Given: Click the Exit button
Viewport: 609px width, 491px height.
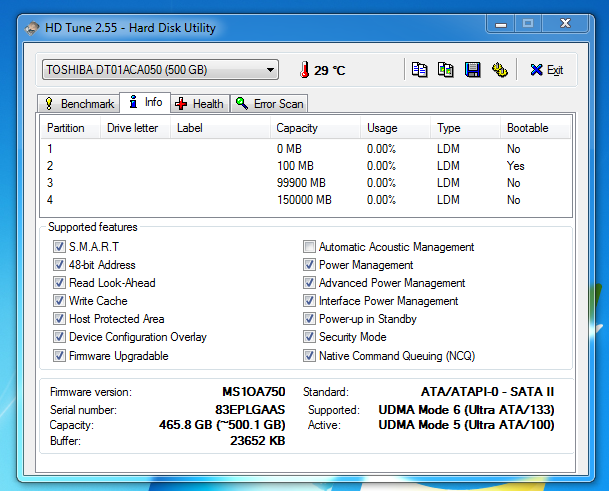Looking at the screenshot, I should [547, 70].
